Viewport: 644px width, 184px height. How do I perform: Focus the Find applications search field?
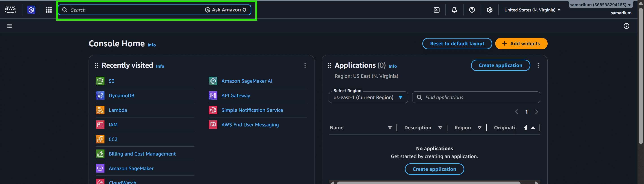click(x=476, y=97)
